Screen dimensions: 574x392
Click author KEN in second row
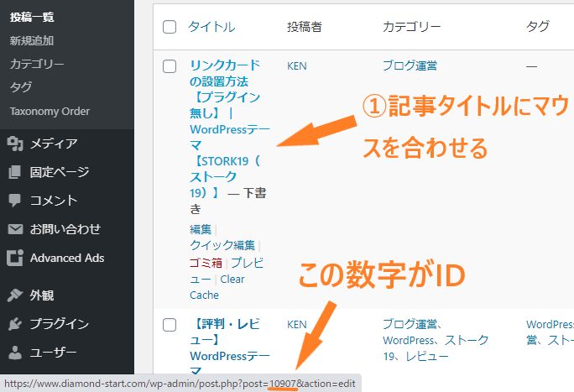[297, 325]
